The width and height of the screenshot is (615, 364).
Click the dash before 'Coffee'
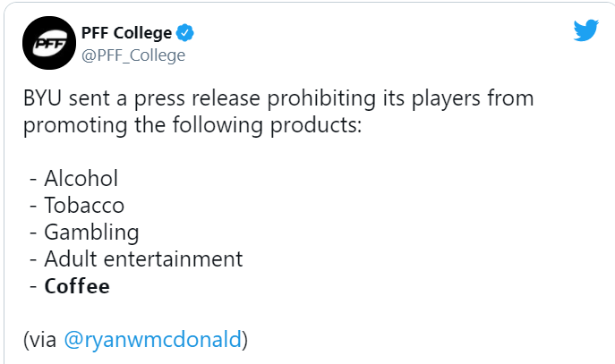click(33, 286)
